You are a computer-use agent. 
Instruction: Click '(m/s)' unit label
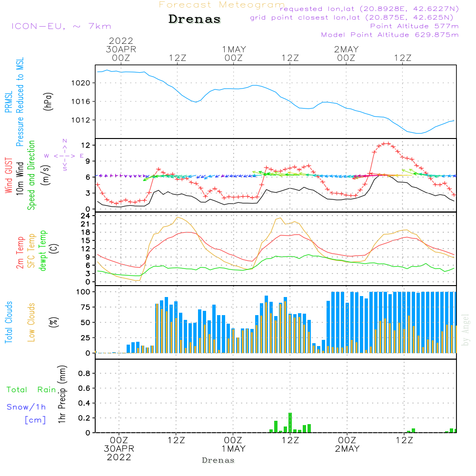click(x=46, y=175)
